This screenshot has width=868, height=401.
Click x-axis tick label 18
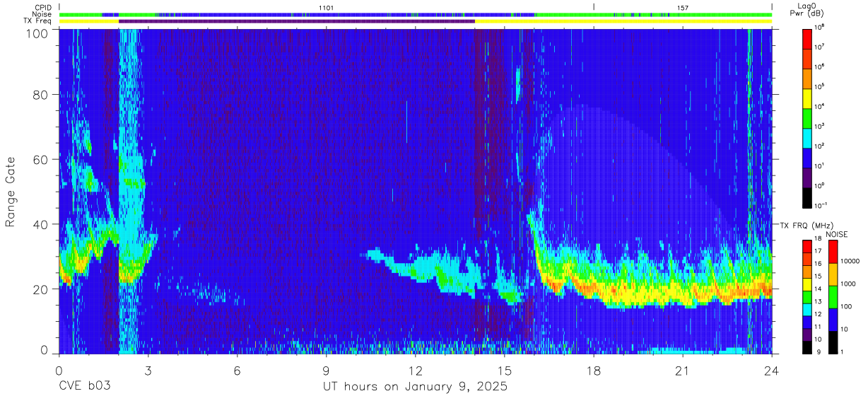click(594, 371)
